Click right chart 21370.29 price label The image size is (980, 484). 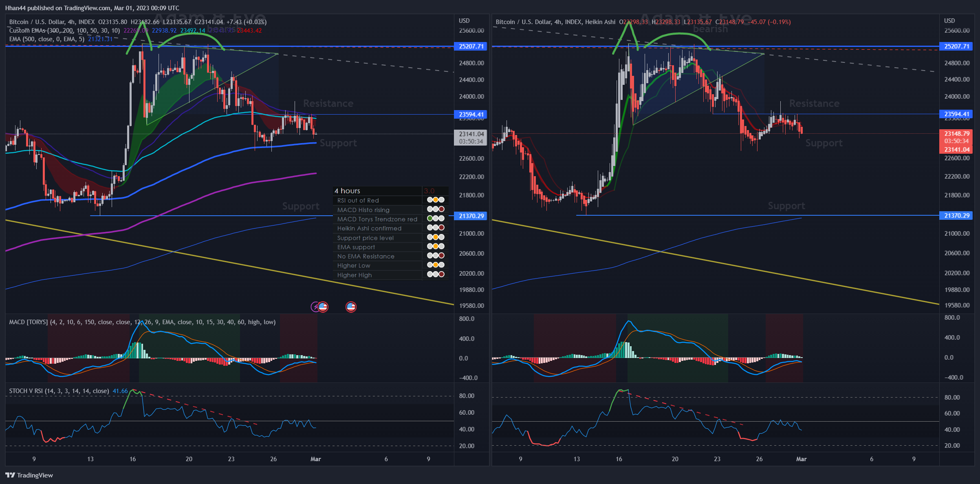tap(956, 215)
